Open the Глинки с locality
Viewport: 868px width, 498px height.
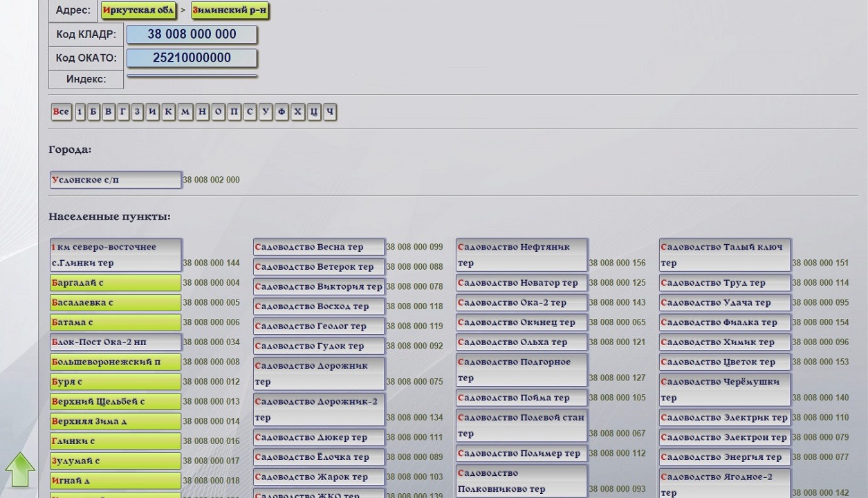[116, 441]
